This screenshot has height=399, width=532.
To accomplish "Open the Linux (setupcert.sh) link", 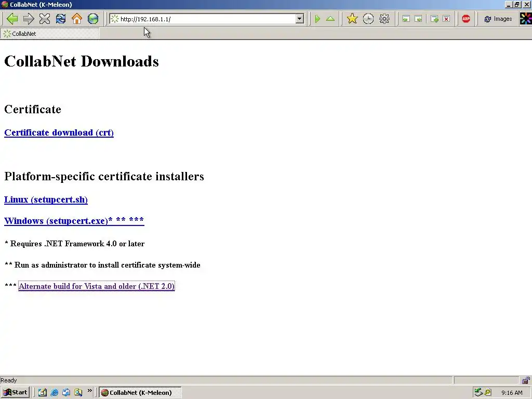I will pos(46,199).
